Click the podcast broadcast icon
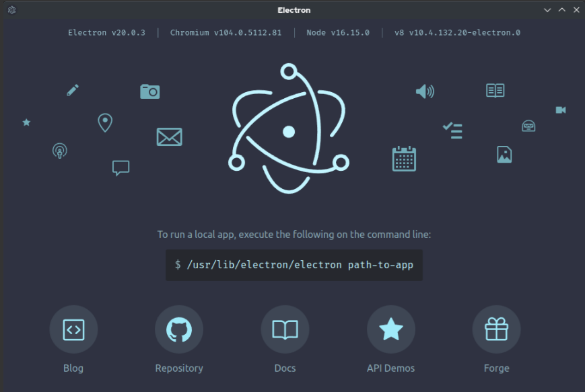Viewport: 585px width, 392px height. point(60,151)
